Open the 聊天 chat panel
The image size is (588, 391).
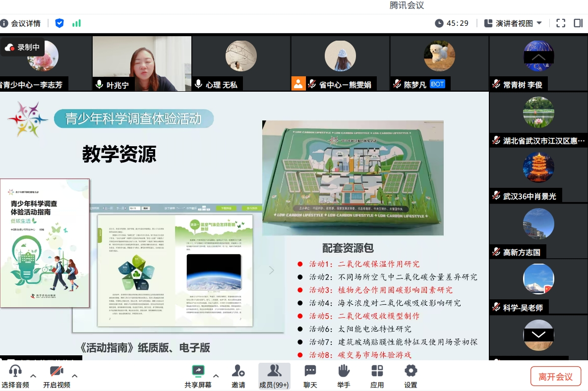pyautogui.click(x=309, y=375)
